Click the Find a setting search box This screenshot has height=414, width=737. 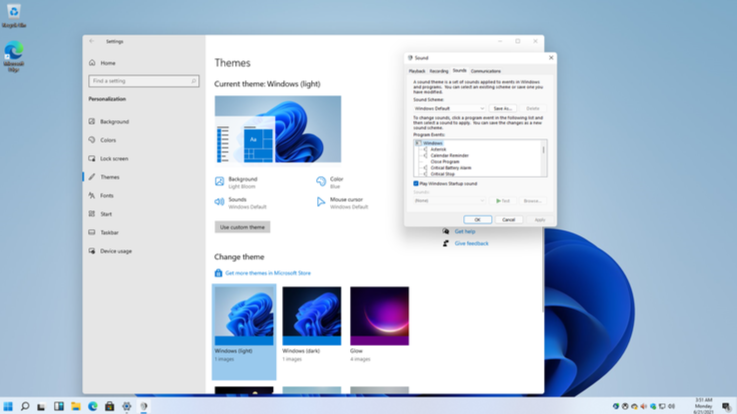[x=144, y=81]
